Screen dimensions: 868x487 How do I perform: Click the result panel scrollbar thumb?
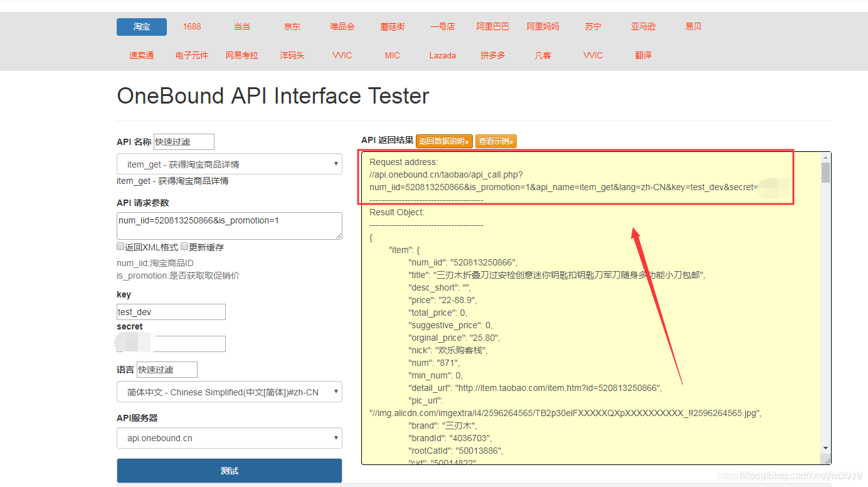826,172
